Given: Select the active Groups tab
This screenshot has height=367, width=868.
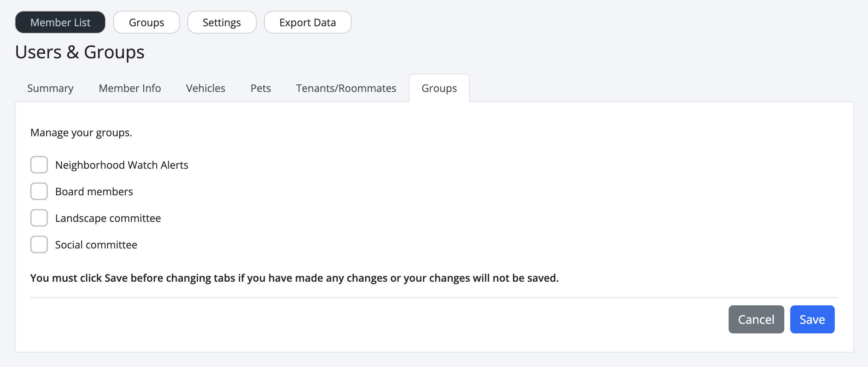Looking at the screenshot, I should pos(439,88).
